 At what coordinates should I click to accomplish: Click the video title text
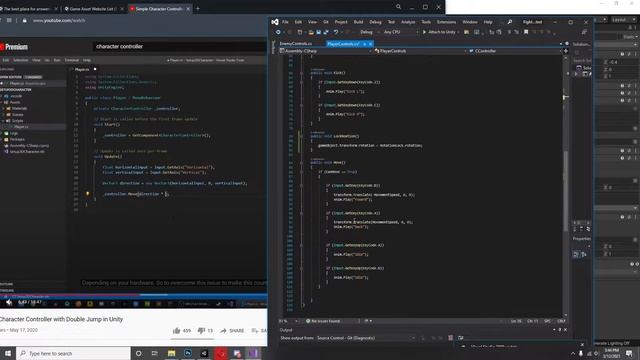[61, 319]
